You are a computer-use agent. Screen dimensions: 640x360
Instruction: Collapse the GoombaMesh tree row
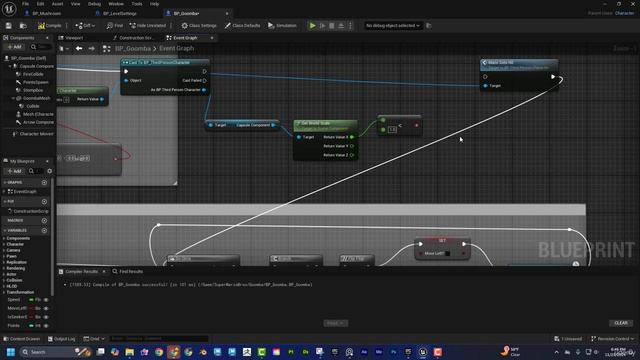[13, 98]
